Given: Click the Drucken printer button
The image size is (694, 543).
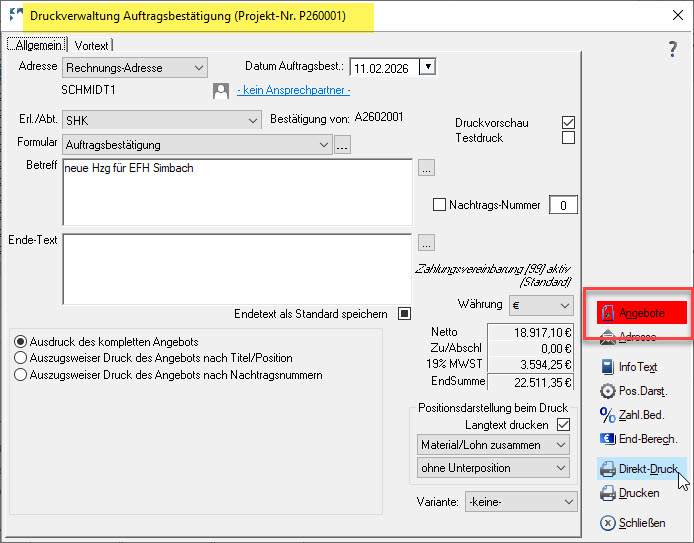Looking at the screenshot, I should [629, 493].
